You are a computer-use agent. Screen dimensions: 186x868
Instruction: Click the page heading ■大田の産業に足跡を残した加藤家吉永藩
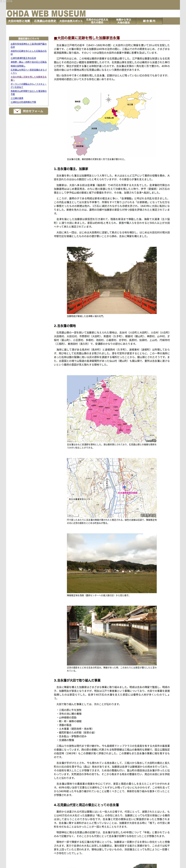(87, 38)
